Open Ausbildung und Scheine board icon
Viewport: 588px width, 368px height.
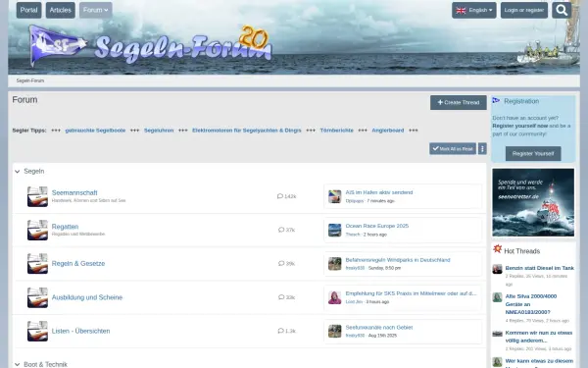pyautogui.click(x=37, y=297)
